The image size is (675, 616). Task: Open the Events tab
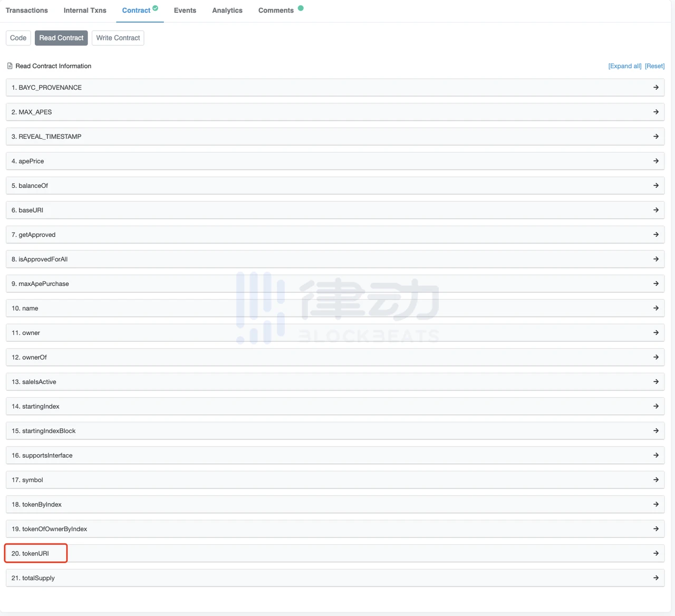point(185,11)
